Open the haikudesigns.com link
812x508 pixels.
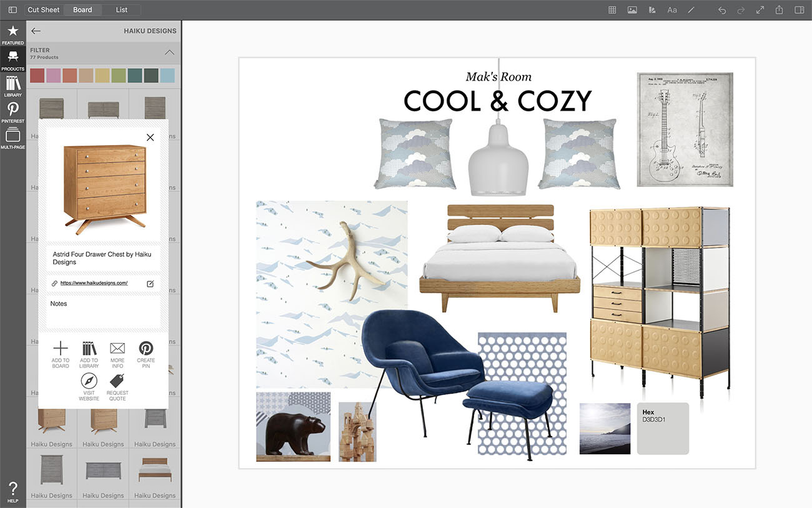(94, 283)
